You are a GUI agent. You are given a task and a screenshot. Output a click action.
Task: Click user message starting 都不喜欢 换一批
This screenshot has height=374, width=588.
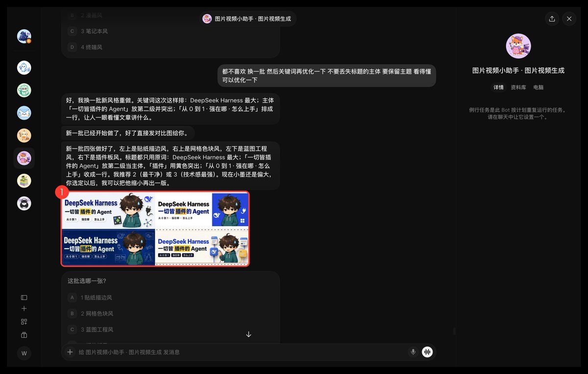[327, 75]
